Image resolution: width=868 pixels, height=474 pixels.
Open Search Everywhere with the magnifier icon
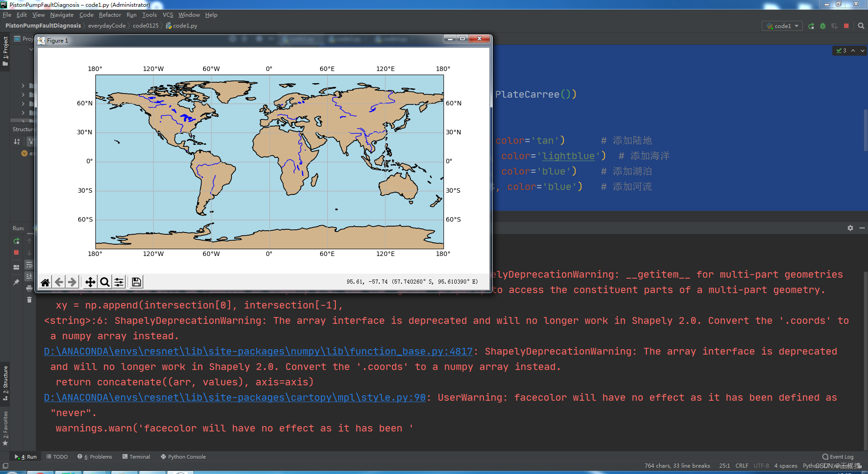coord(860,26)
